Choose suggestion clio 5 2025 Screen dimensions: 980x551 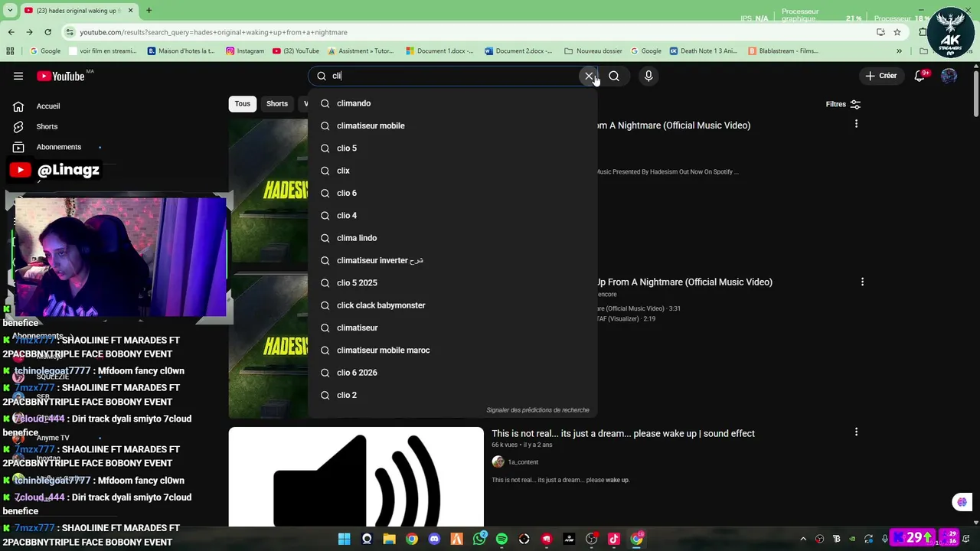coord(452,283)
